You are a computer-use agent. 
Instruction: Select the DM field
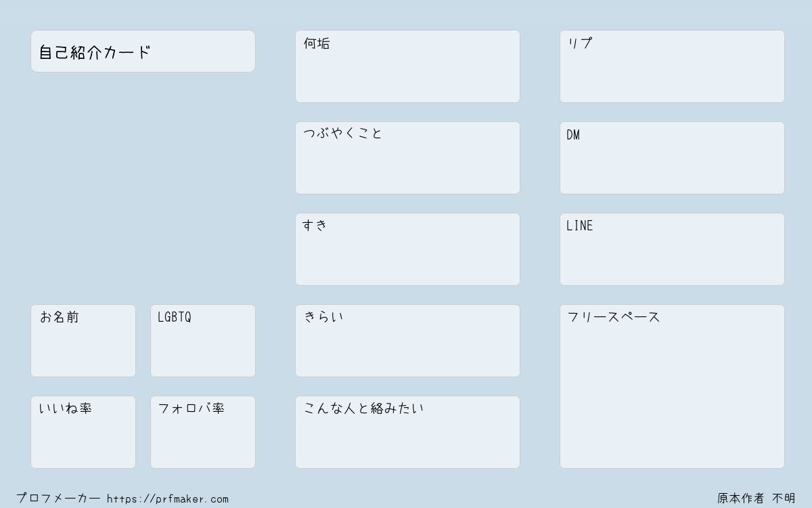pyautogui.click(x=672, y=158)
